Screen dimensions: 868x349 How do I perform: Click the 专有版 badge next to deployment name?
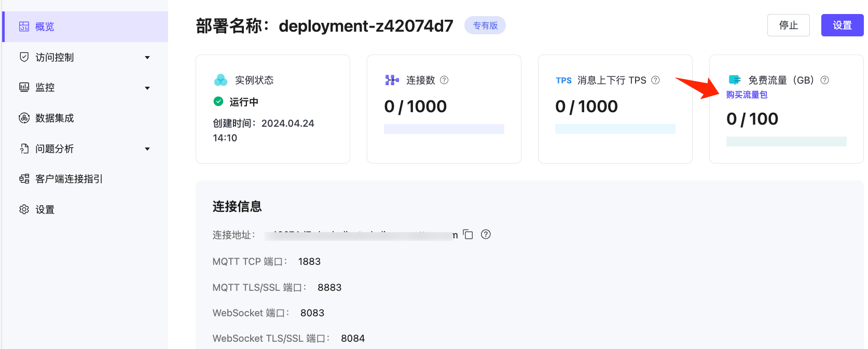pos(485,25)
